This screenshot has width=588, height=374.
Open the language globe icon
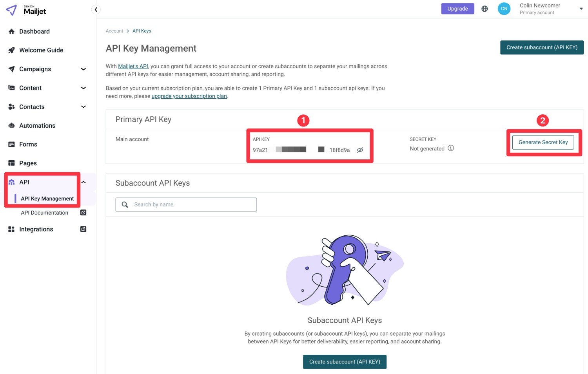[x=485, y=9]
